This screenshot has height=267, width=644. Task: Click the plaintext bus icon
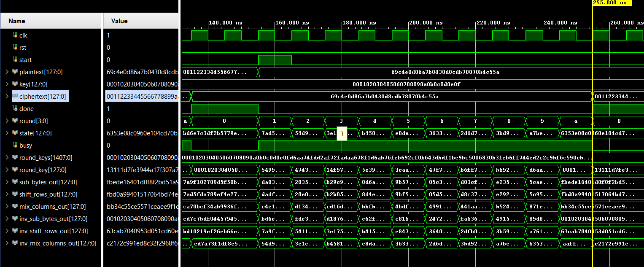15,72
